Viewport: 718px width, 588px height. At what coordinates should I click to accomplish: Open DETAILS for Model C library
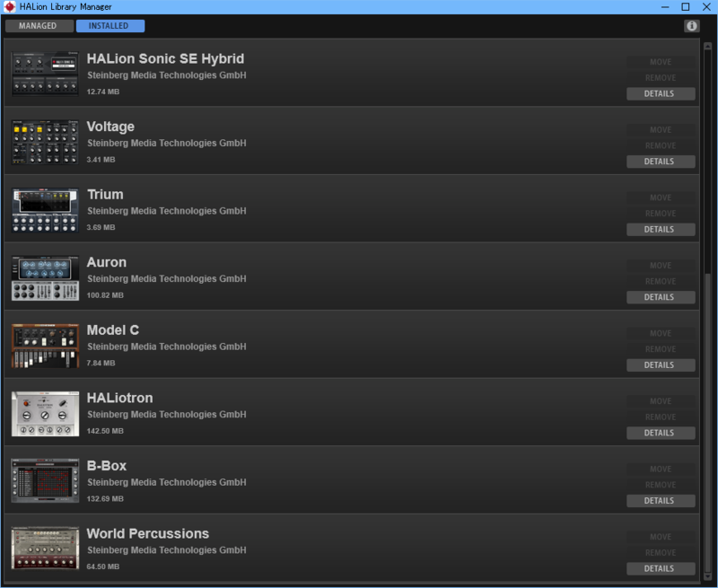661,365
